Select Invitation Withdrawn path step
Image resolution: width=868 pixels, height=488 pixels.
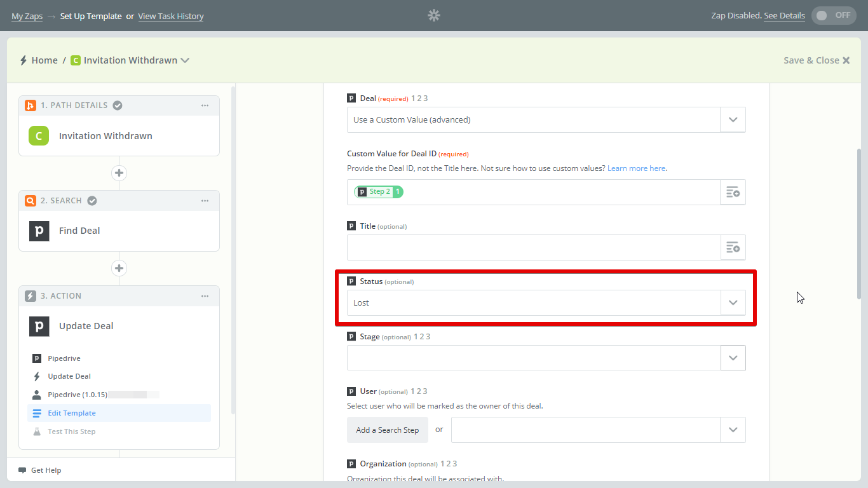(119, 136)
